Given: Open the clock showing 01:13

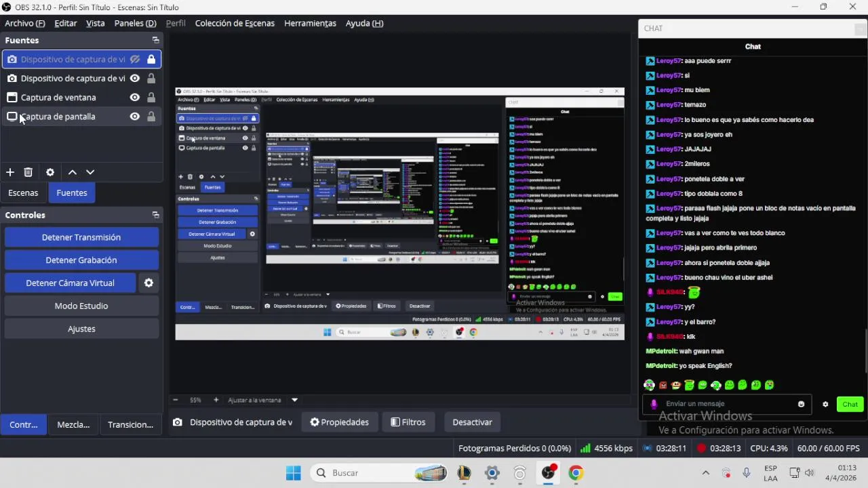Looking at the screenshot, I should coord(841,473).
